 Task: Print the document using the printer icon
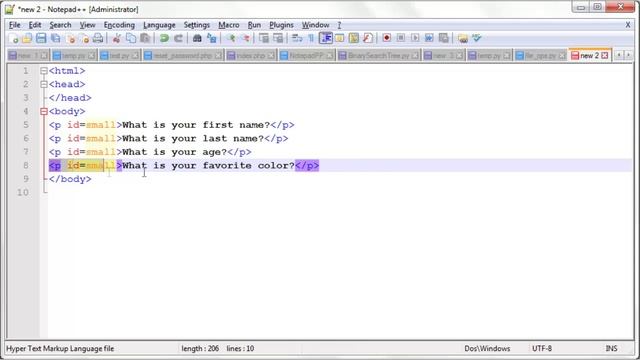tap(98, 38)
